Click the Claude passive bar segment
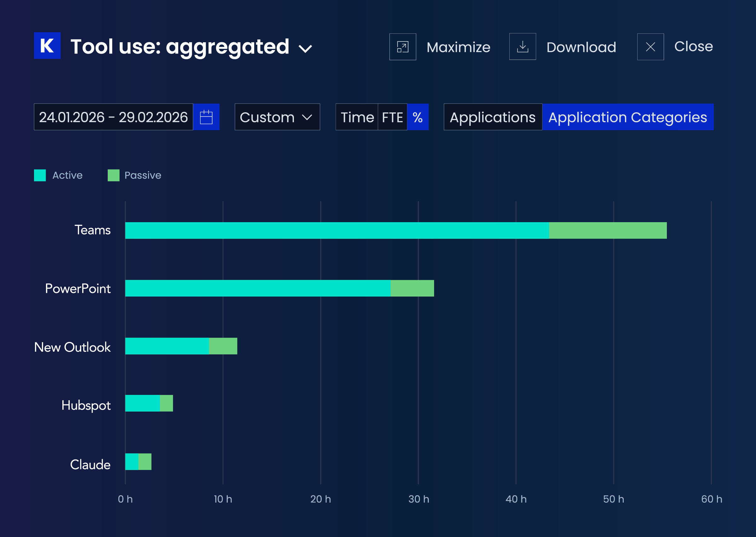 coord(145,462)
